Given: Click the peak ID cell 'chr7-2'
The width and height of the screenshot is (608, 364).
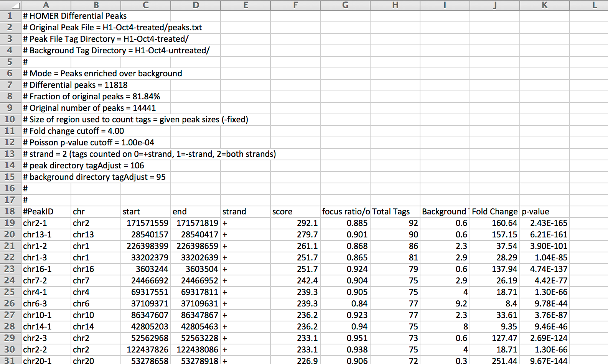Looking at the screenshot, I should point(46,280).
